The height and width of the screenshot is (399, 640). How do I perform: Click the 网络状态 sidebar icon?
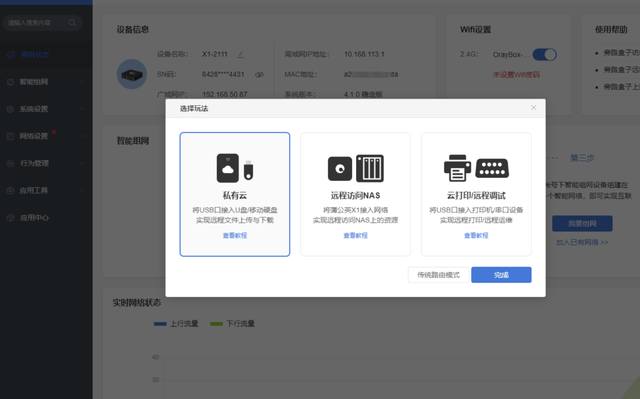tap(11, 55)
